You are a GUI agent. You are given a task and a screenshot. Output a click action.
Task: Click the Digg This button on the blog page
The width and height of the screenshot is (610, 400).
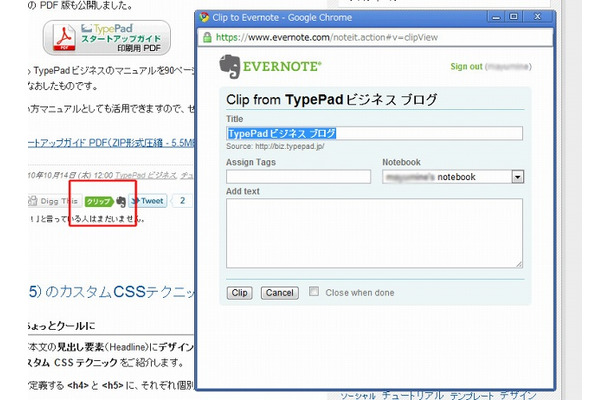54,201
